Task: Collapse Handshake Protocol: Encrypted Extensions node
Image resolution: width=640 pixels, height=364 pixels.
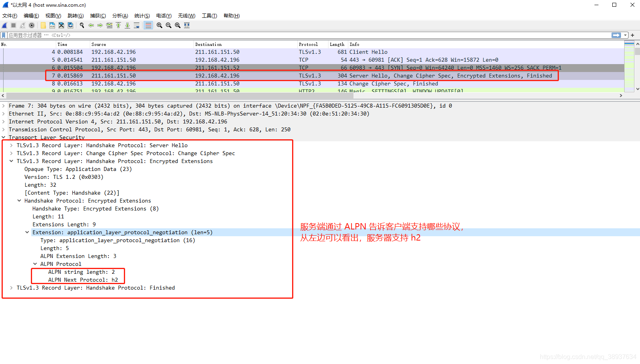Action: point(19,201)
